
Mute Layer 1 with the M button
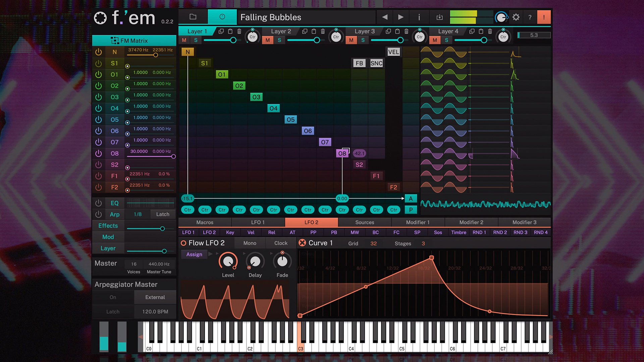[x=184, y=40]
